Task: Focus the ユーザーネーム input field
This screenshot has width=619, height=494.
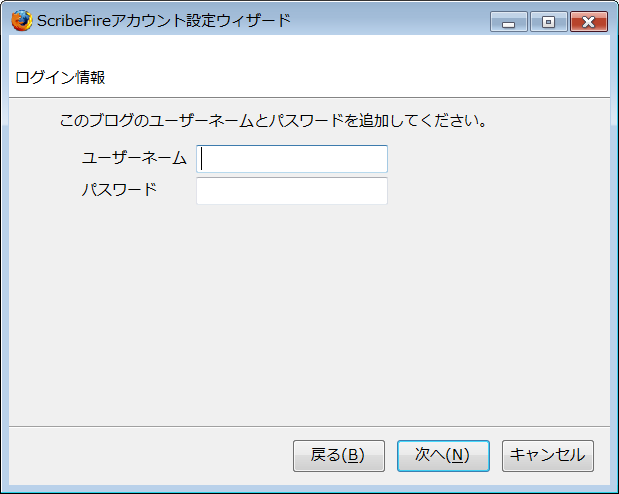Action: click(292, 159)
